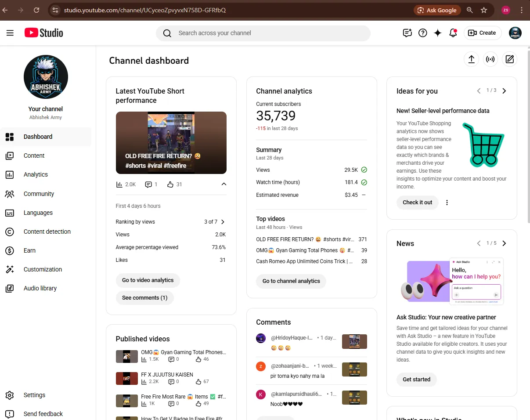Click the Upload videos arrow icon
The height and width of the screenshot is (420, 530).
click(x=471, y=59)
